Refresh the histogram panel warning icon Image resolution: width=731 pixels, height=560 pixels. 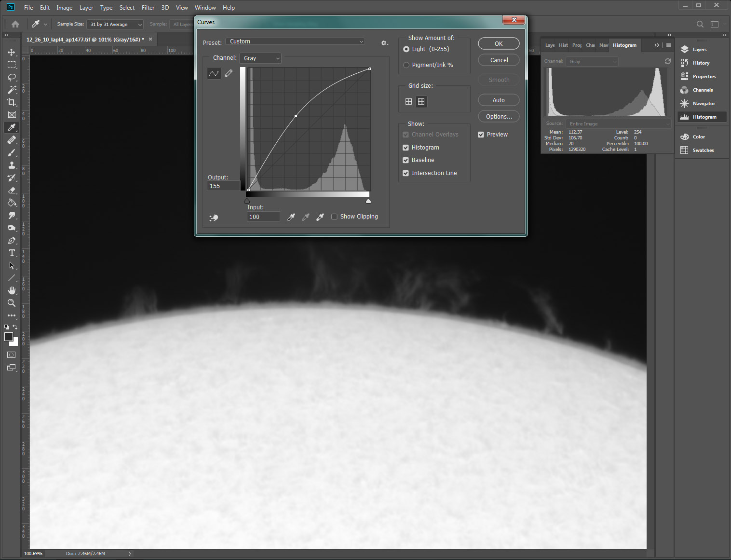pos(668,61)
